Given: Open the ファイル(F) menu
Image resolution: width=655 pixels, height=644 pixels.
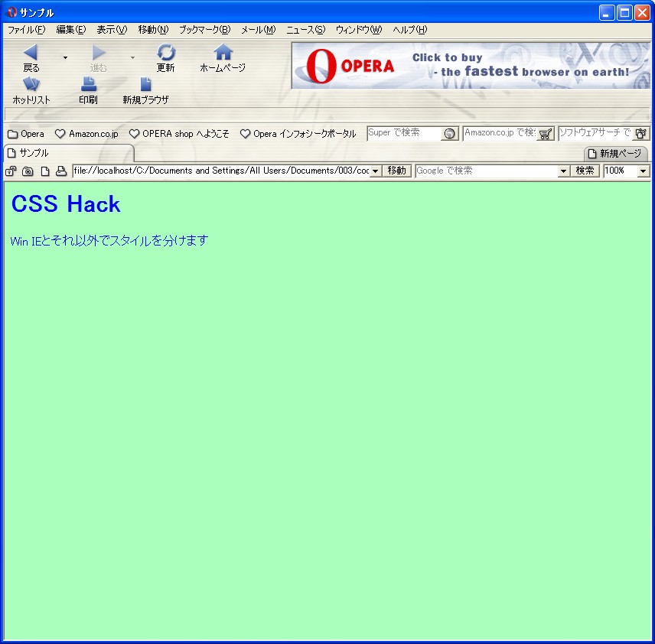Looking at the screenshot, I should point(26,30).
